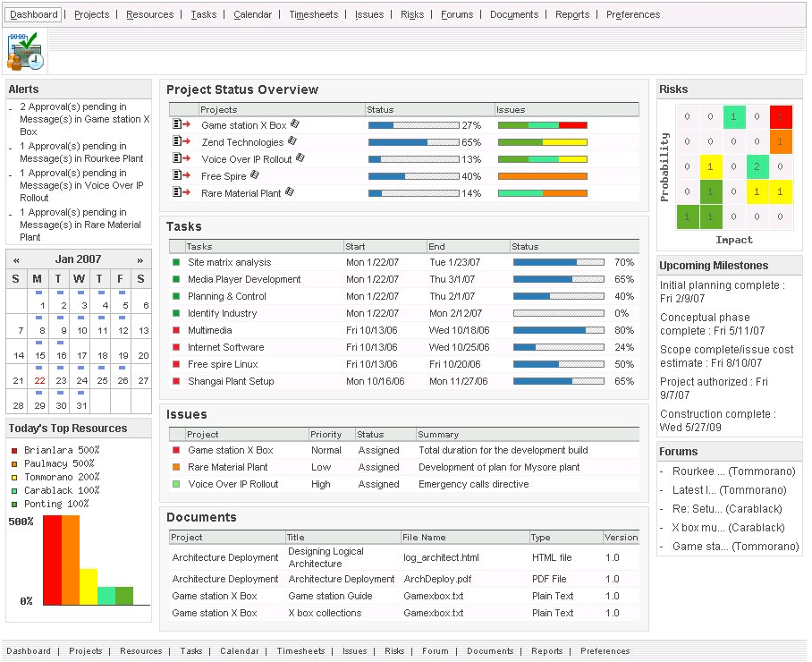812x662 pixels.
Task: Open file log_architect.html
Action: pos(441,558)
